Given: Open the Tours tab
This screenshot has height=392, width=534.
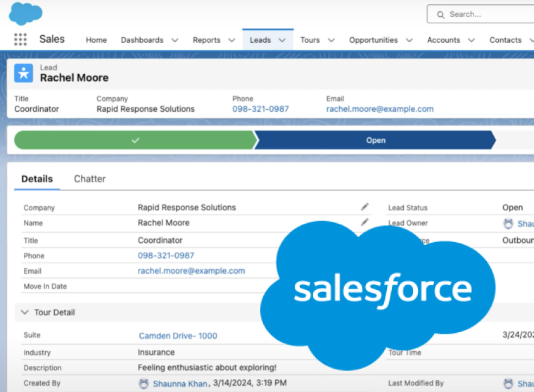Looking at the screenshot, I should [310, 40].
